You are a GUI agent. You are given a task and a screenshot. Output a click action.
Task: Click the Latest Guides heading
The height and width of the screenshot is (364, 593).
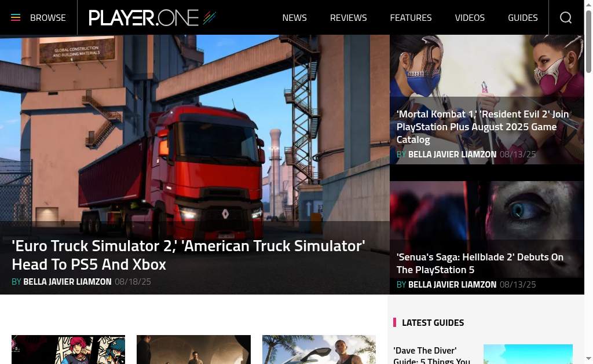(x=433, y=322)
